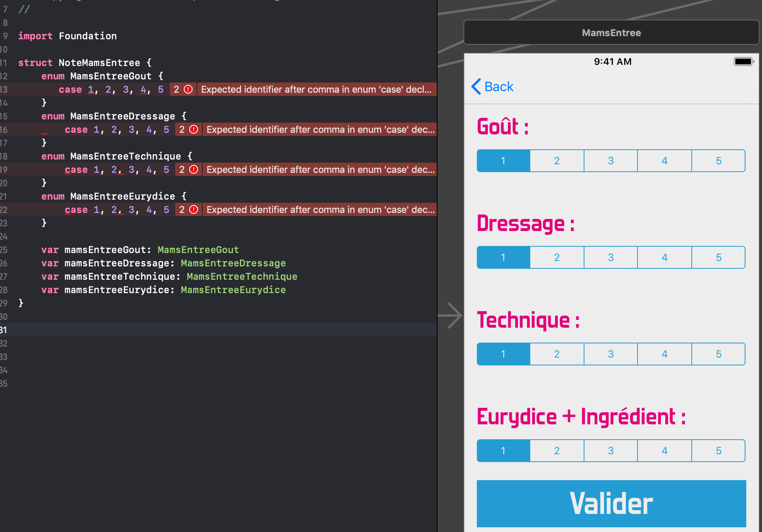Click the MamsEntreeTechnique type on line 27
The height and width of the screenshot is (532, 762).
pos(242,276)
